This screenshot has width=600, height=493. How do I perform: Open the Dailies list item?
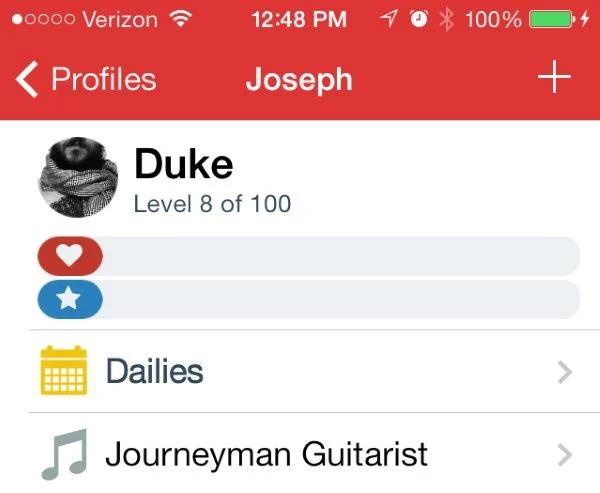(x=155, y=372)
